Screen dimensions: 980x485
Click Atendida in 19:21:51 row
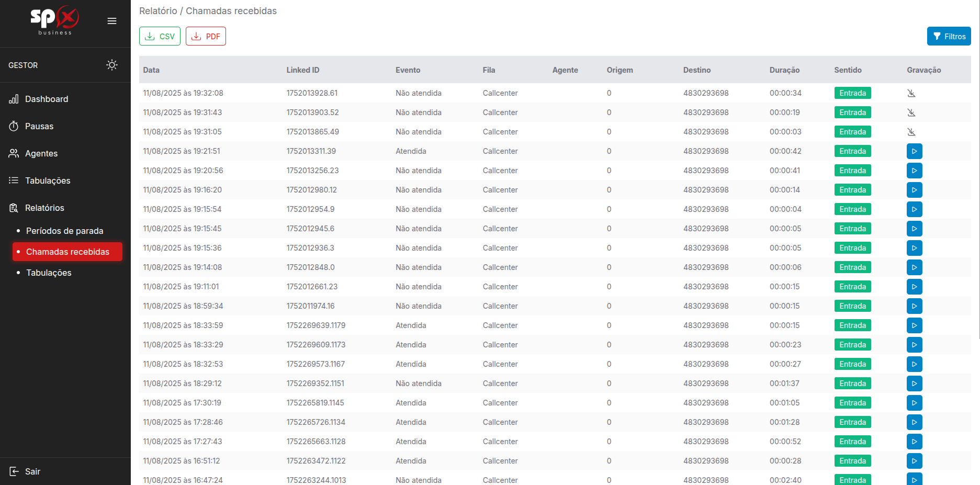(x=411, y=151)
